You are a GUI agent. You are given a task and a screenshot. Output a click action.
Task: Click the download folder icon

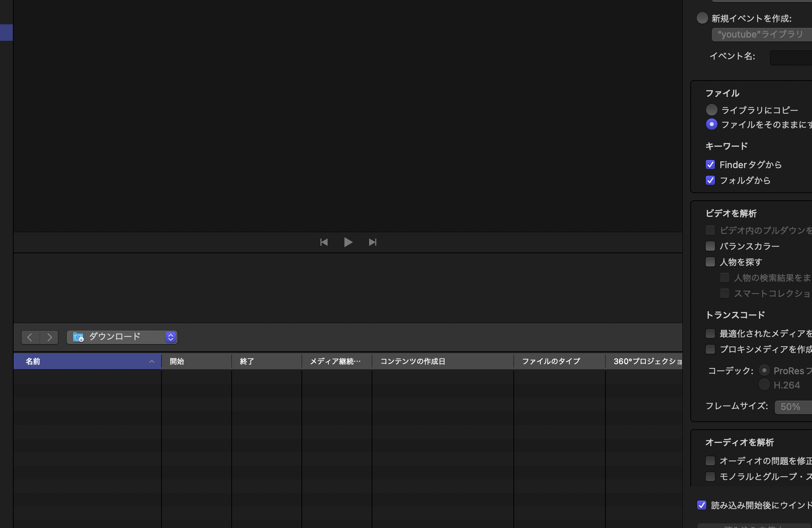78,337
